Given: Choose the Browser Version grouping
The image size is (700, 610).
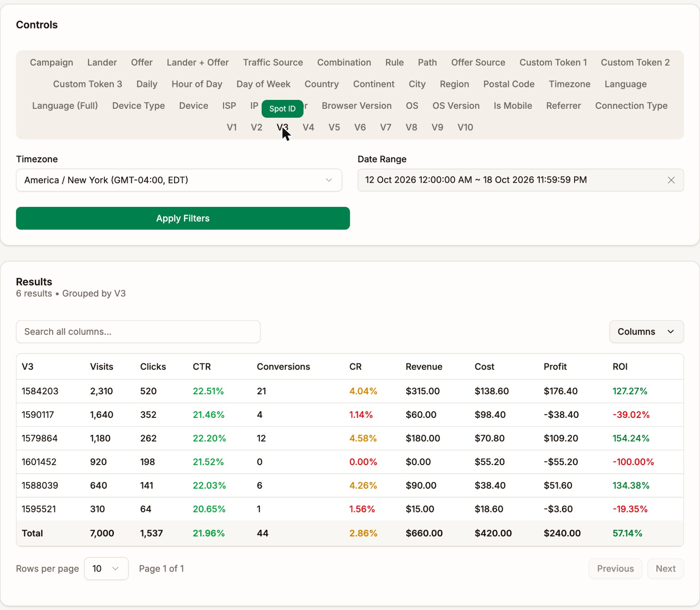Looking at the screenshot, I should (357, 106).
